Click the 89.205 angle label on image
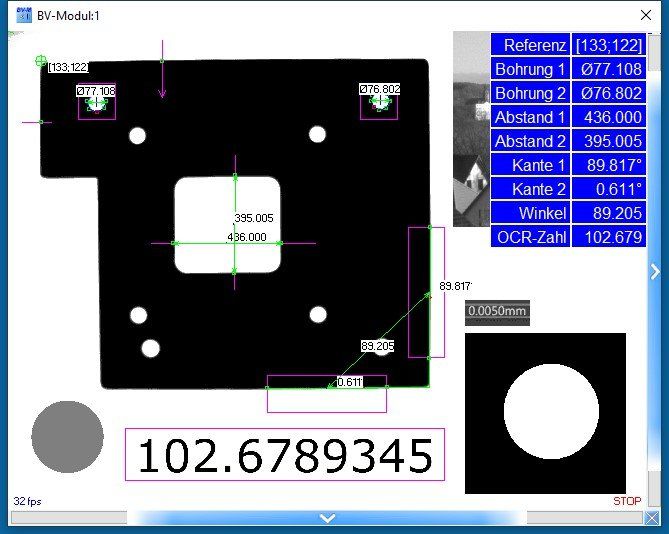This screenshot has width=669, height=534. (378, 345)
